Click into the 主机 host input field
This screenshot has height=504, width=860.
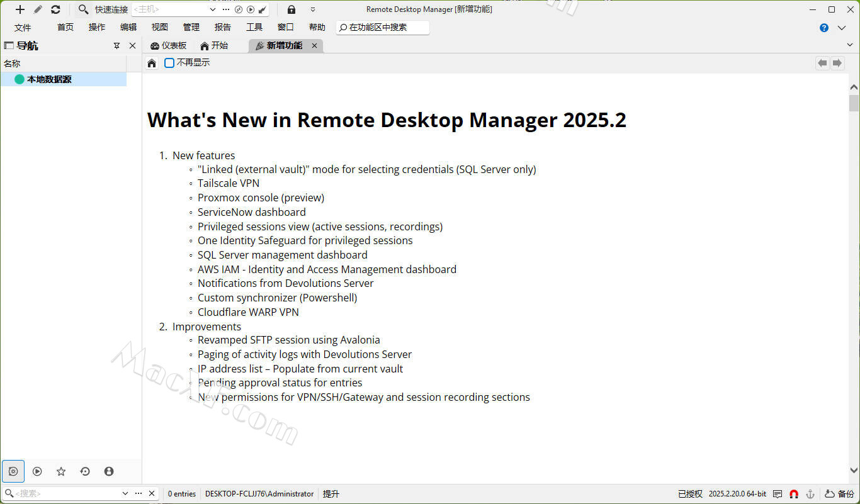tap(169, 9)
